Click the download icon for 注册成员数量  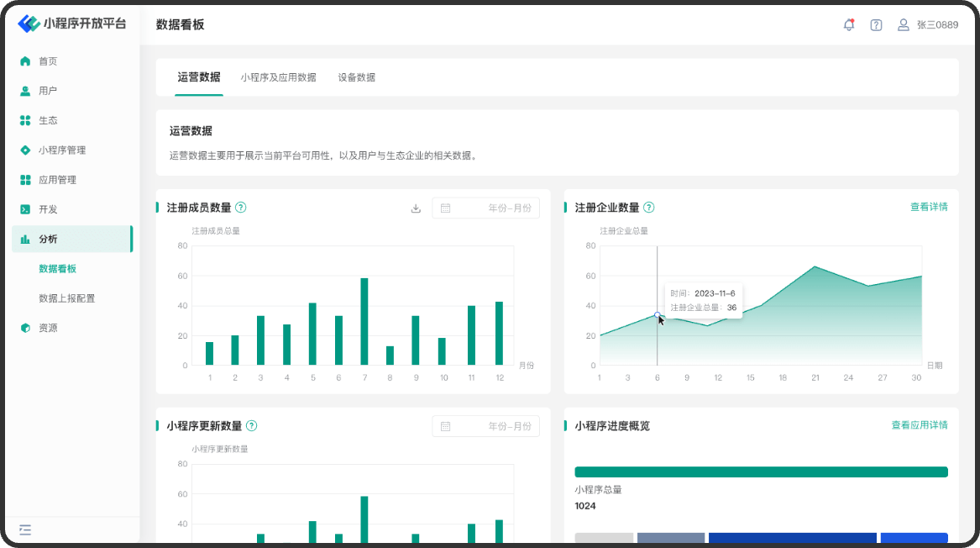tap(416, 208)
